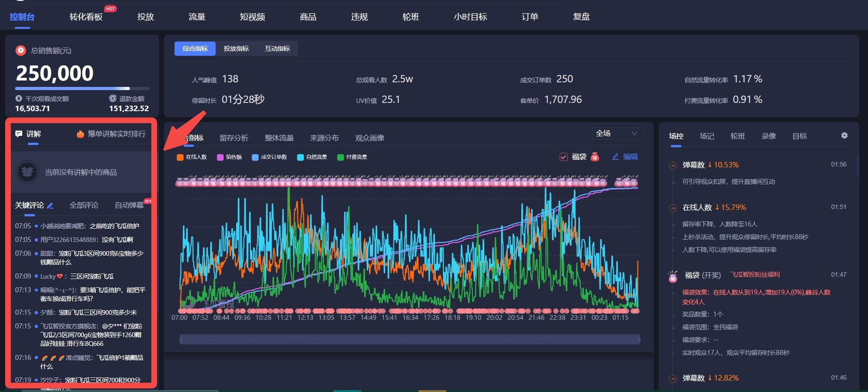The image size is (868, 392).
Task: Open the 全场 dropdown selector
Action: click(x=617, y=133)
